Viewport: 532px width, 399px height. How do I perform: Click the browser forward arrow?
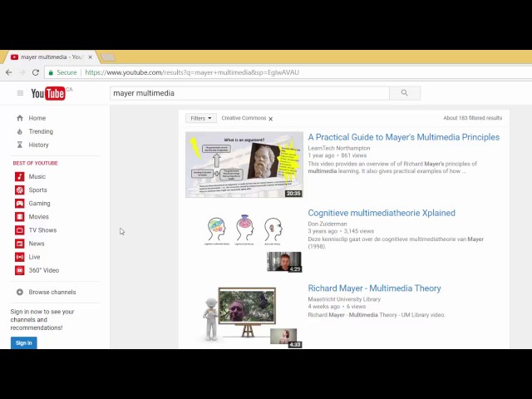22,72
